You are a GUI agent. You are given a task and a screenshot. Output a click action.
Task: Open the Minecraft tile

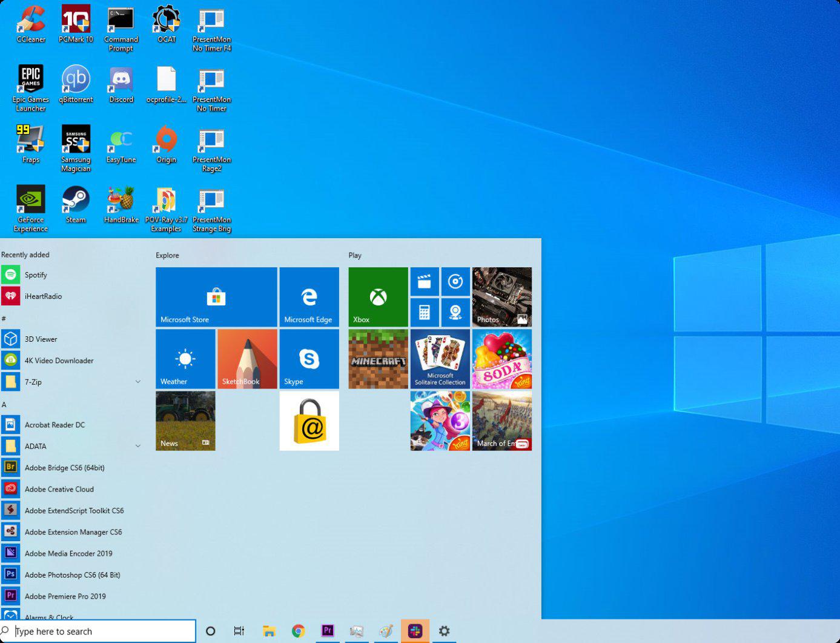[377, 358]
